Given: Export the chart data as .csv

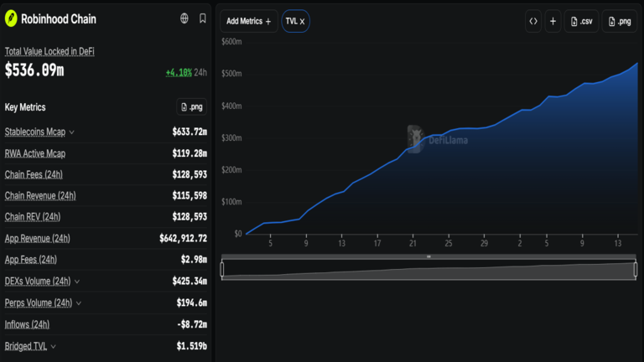Looking at the screenshot, I should click(582, 21).
